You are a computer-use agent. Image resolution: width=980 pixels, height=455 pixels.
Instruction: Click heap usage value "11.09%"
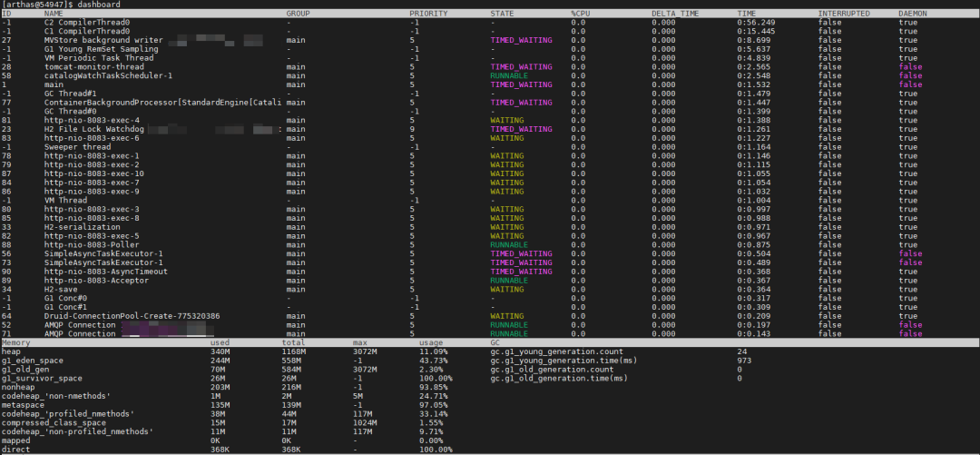(434, 351)
